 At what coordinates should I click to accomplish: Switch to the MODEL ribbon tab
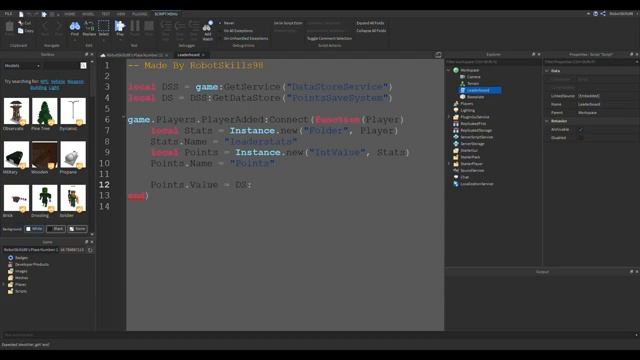tap(88, 14)
